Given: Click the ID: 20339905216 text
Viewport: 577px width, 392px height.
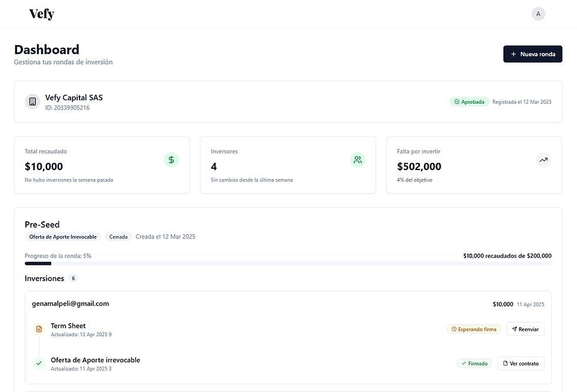Looking at the screenshot, I should pyautogui.click(x=67, y=108).
